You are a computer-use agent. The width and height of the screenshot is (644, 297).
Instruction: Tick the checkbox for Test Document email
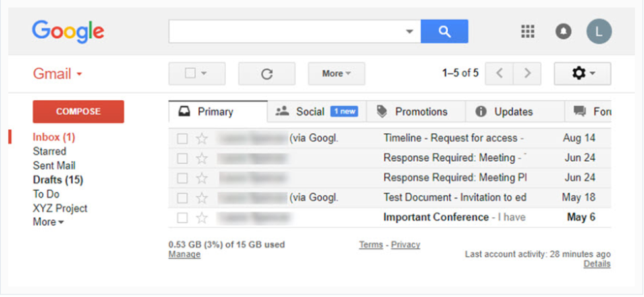(182, 198)
